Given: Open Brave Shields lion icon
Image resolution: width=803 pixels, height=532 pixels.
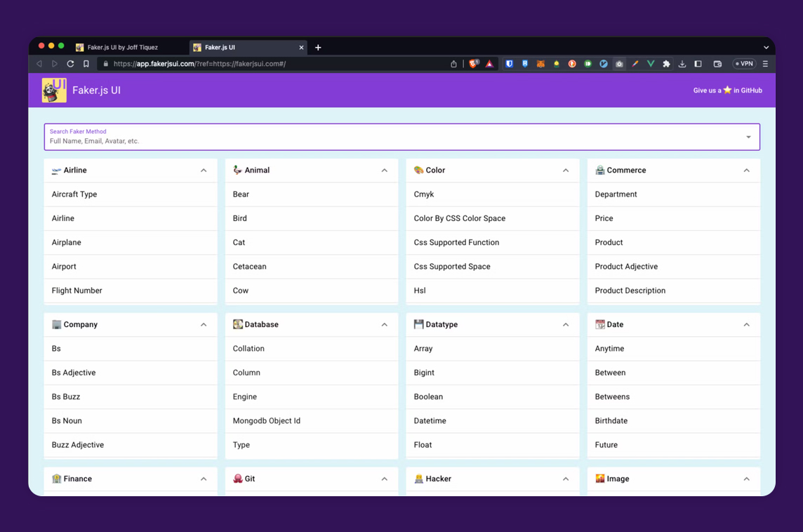Looking at the screenshot, I should (474, 63).
